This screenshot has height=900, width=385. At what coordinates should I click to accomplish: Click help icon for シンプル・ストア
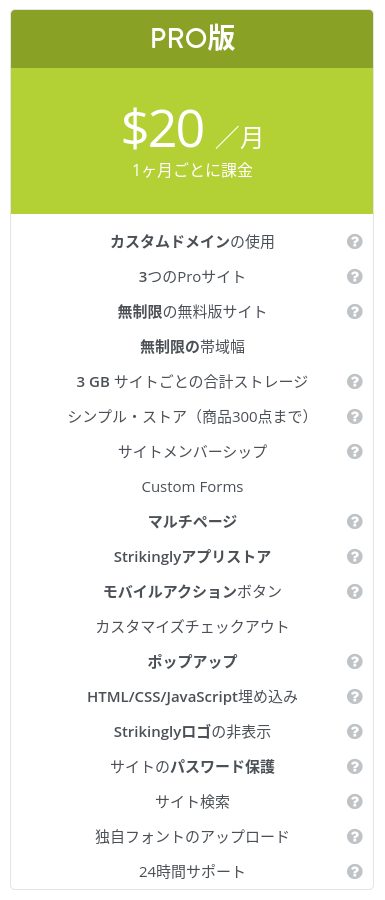(x=355, y=417)
